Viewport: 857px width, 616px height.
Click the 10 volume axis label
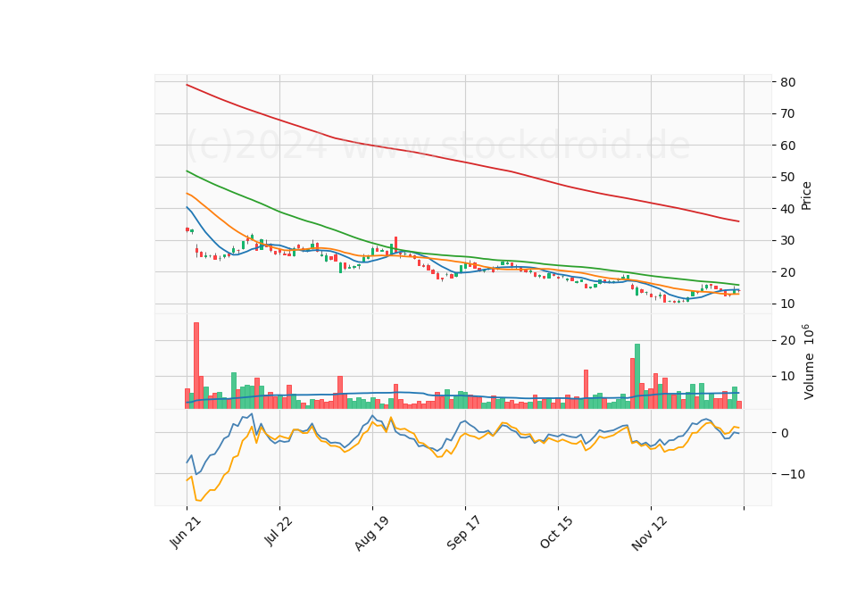787,377
